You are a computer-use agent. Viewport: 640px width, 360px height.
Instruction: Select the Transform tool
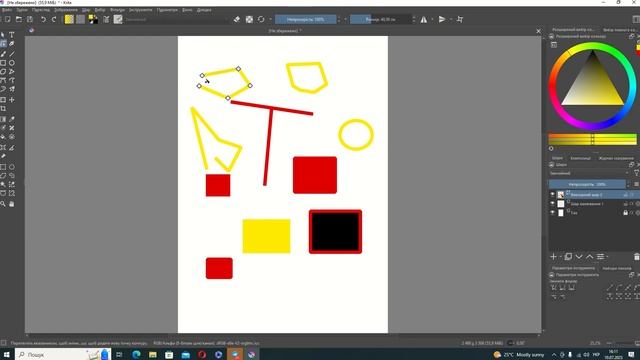pos(3,100)
